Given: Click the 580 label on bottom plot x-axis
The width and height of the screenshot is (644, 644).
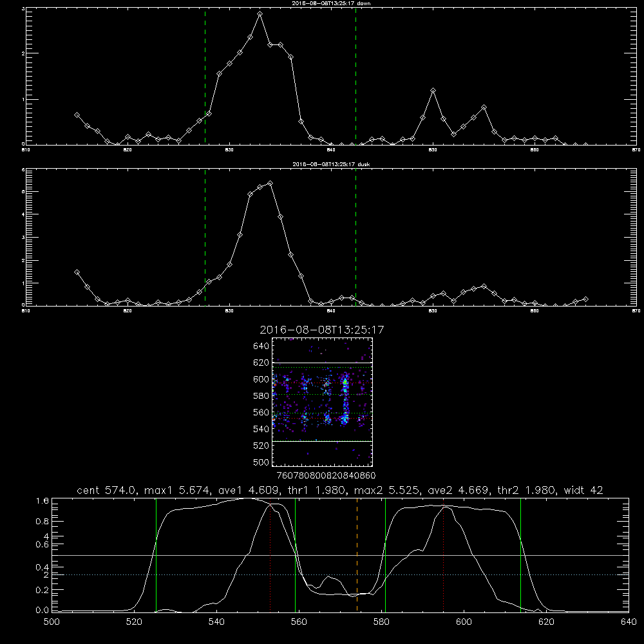Looking at the screenshot, I should tap(381, 622).
